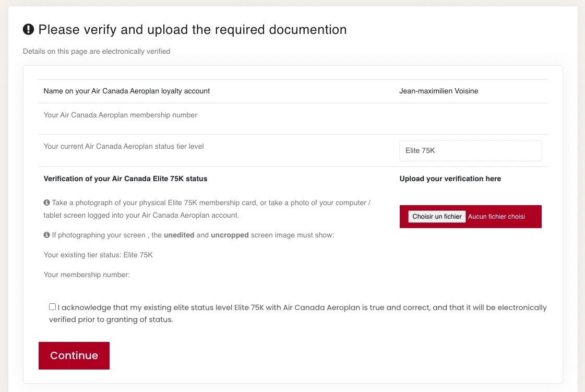Tick the elite status acknowledgement checkbox
This screenshot has width=585, height=392.
[52, 307]
